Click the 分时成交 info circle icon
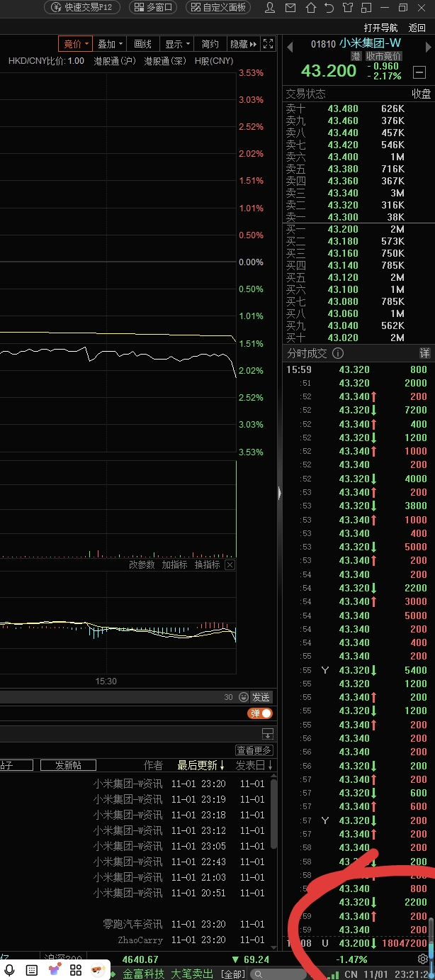Image resolution: width=435 pixels, height=980 pixels. (x=338, y=353)
